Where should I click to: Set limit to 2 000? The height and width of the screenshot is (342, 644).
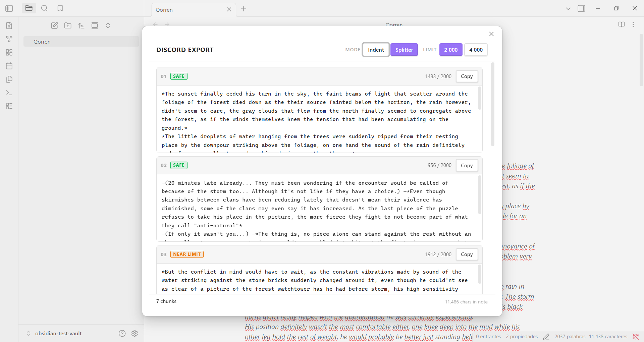(x=451, y=50)
